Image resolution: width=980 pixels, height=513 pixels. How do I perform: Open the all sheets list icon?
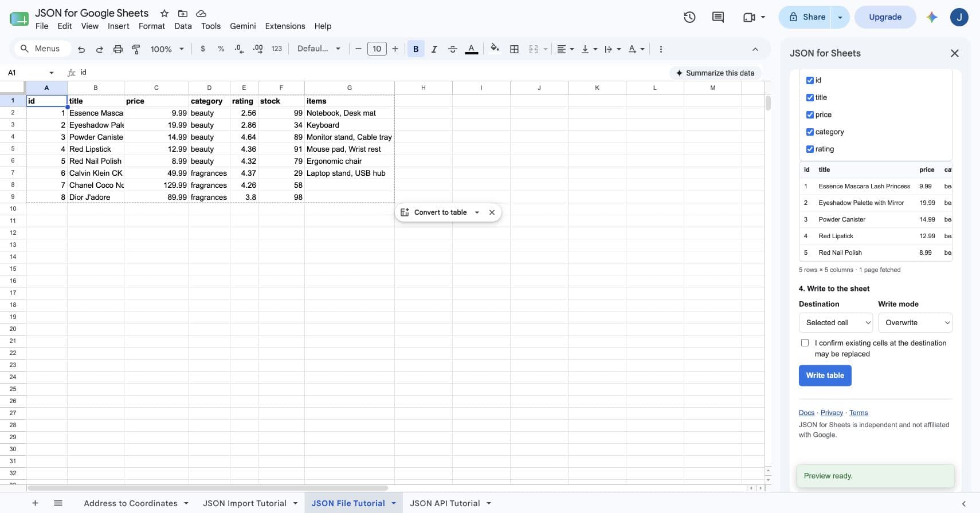click(x=58, y=503)
